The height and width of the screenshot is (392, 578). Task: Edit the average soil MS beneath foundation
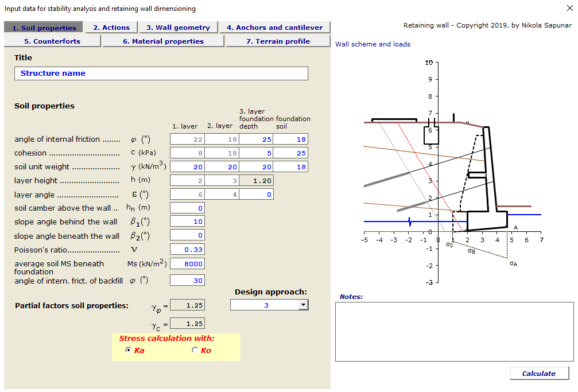tap(187, 263)
